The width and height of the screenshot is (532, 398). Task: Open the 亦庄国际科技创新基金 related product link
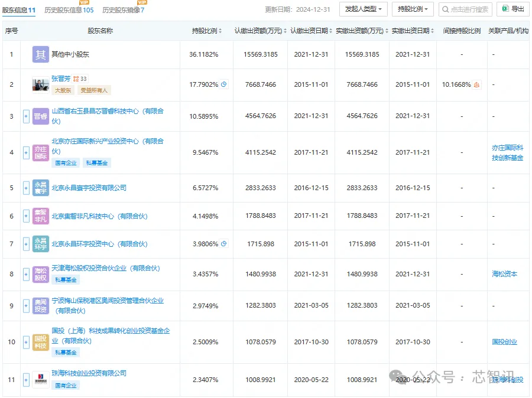[x=508, y=152]
